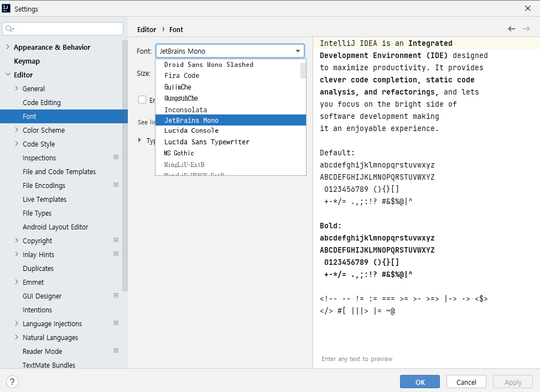The height and width of the screenshot is (392, 540).
Task: Expand the Inlay Hints node
Action: (17, 254)
